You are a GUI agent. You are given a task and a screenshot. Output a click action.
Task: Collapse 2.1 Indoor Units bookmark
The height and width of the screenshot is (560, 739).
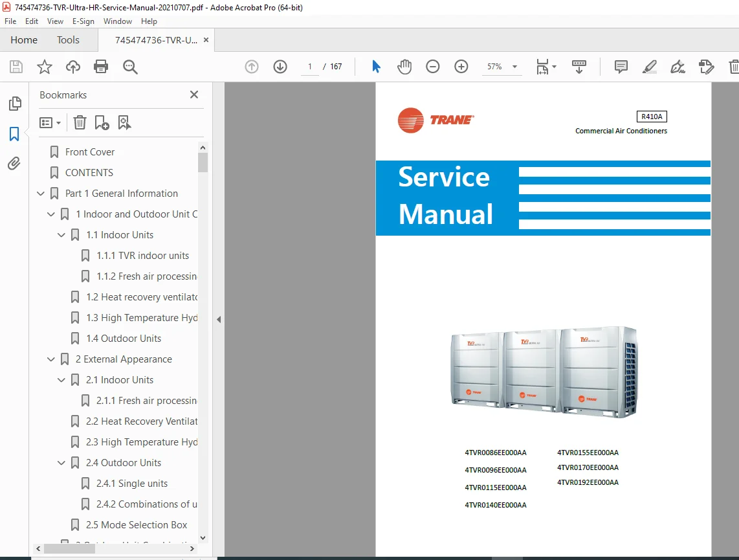tap(61, 380)
